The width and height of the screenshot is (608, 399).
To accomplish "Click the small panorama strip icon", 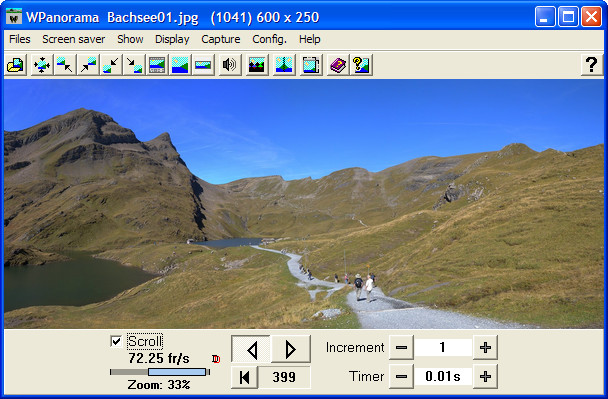I will [203, 65].
